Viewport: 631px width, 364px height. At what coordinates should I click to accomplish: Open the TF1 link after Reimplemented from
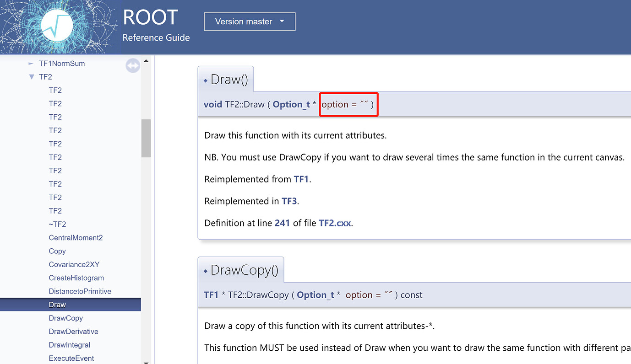pyautogui.click(x=301, y=179)
